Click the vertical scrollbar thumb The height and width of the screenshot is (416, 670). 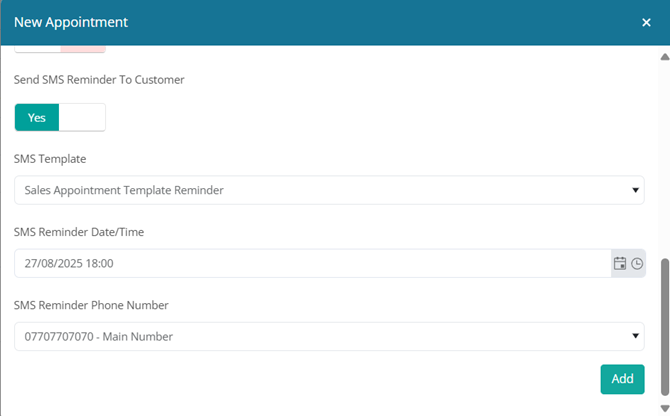tap(665, 327)
